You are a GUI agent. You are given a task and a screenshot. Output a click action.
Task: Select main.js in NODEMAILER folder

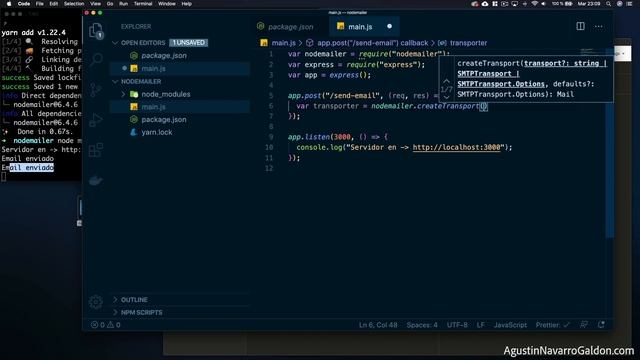point(180,107)
